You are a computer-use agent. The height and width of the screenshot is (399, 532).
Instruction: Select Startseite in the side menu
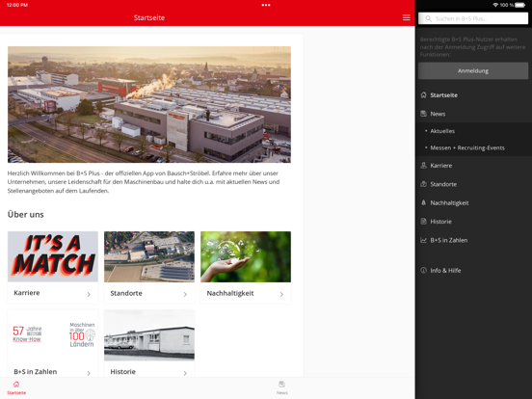tap(443, 95)
